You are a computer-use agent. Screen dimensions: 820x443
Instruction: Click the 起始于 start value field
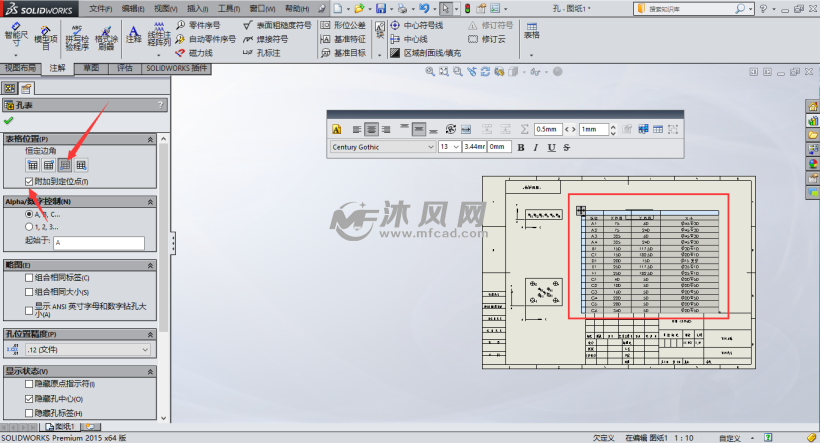[99, 243]
